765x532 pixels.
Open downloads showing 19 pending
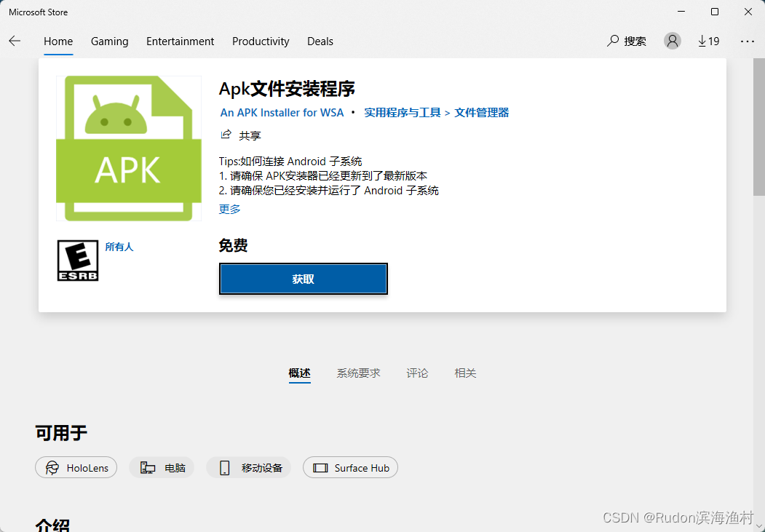(x=708, y=41)
